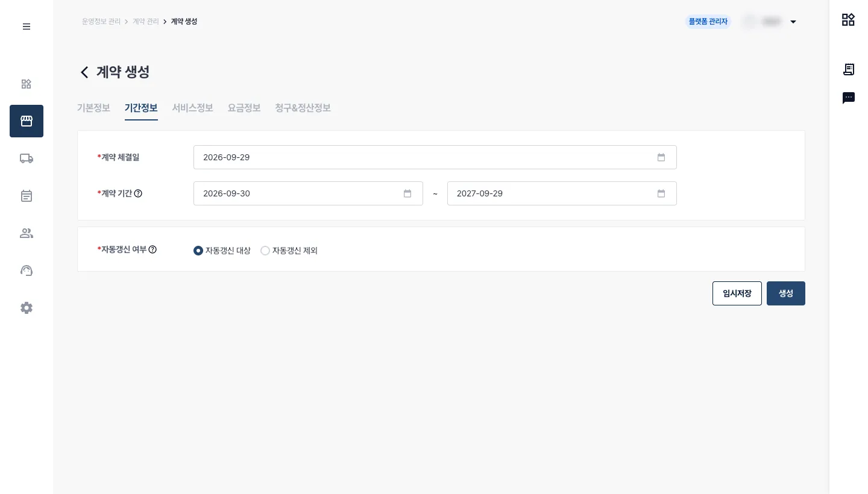Screen dimensions: 868x494
Task: Open the settings gear icon in sidebar
Action: 27,308
